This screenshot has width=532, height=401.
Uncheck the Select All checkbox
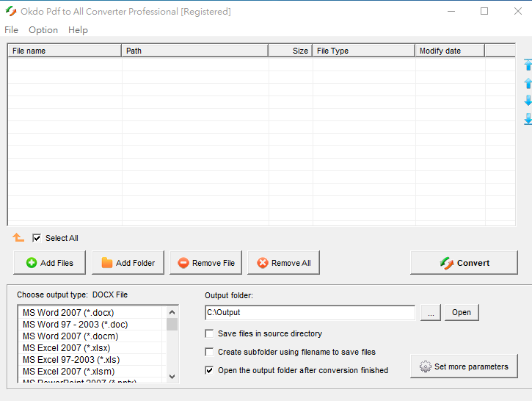pyautogui.click(x=37, y=238)
